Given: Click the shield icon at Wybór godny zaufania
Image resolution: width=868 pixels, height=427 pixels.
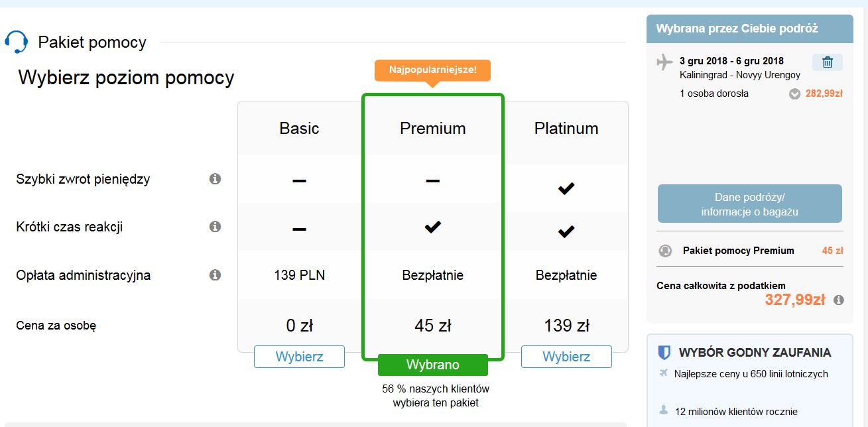Looking at the screenshot, I should pyautogui.click(x=664, y=352).
